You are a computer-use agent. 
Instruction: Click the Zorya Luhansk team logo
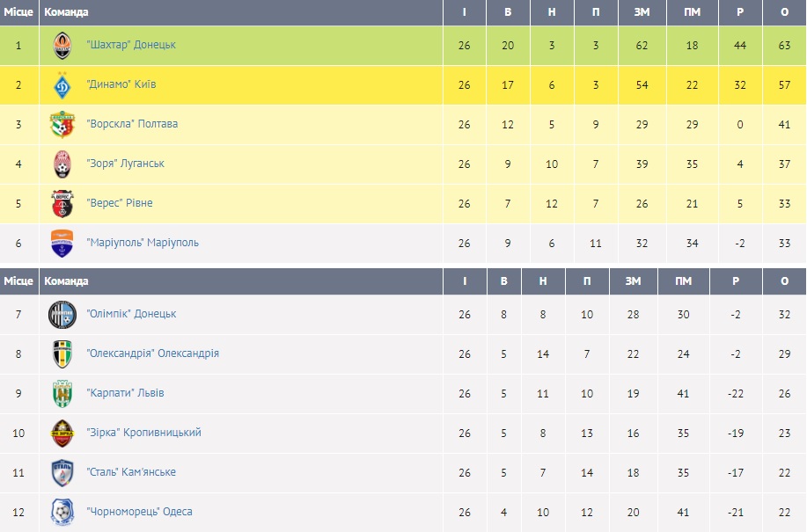(x=62, y=164)
